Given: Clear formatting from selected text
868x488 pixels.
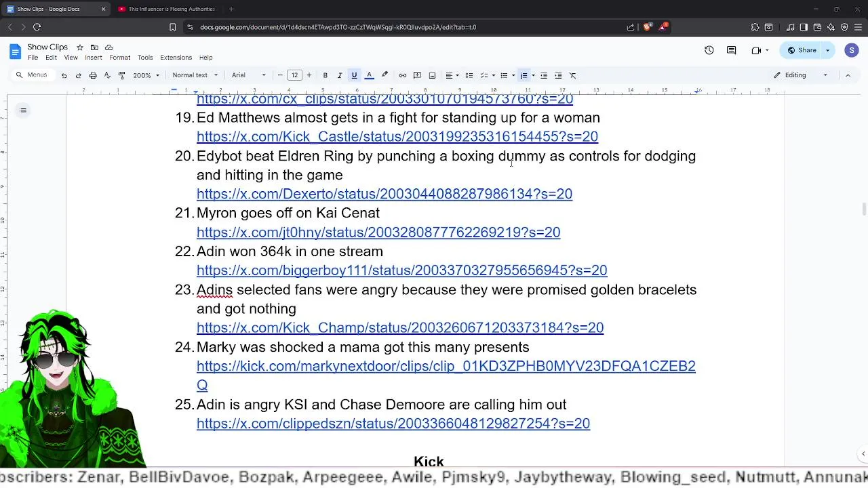Looking at the screenshot, I should click(573, 75).
